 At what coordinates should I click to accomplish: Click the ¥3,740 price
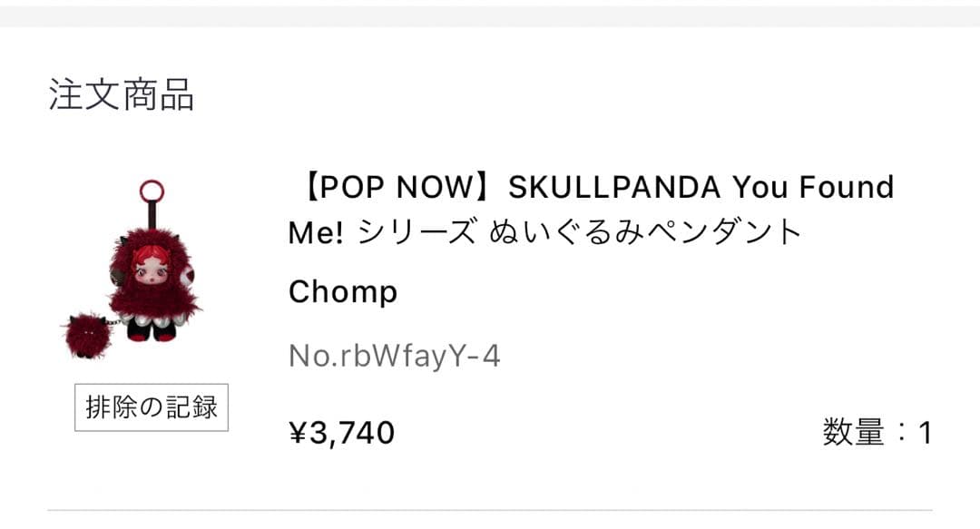(x=341, y=433)
